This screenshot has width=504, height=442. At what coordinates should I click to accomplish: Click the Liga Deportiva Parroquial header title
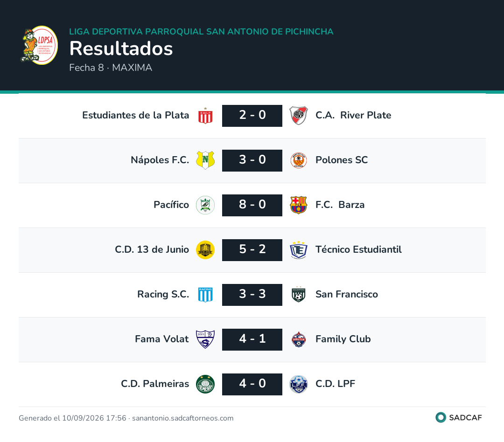(201, 32)
